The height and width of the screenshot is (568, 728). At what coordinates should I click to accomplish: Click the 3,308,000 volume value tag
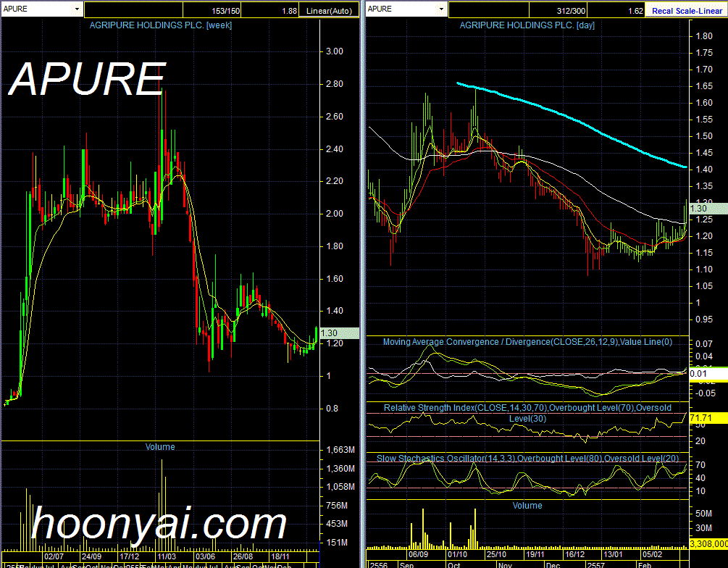[x=708, y=544]
